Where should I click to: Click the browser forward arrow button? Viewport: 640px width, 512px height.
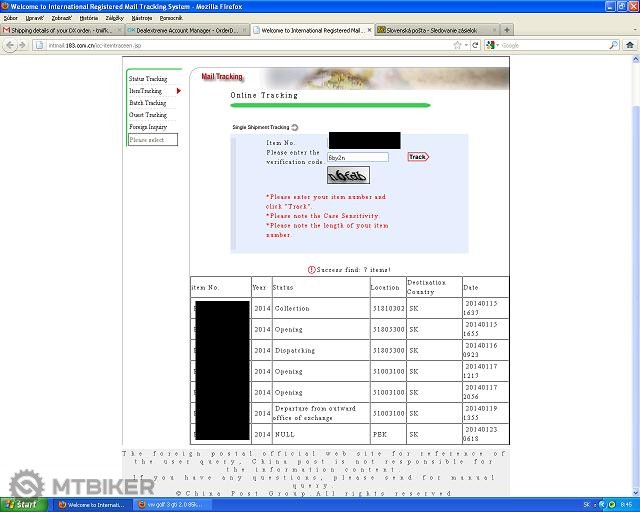click(21, 45)
